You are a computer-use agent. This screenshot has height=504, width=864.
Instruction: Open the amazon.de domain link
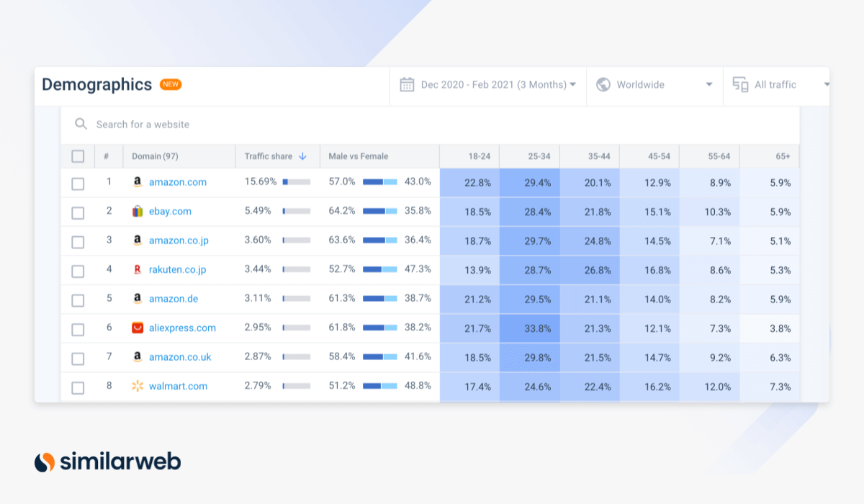pos(174,298)
